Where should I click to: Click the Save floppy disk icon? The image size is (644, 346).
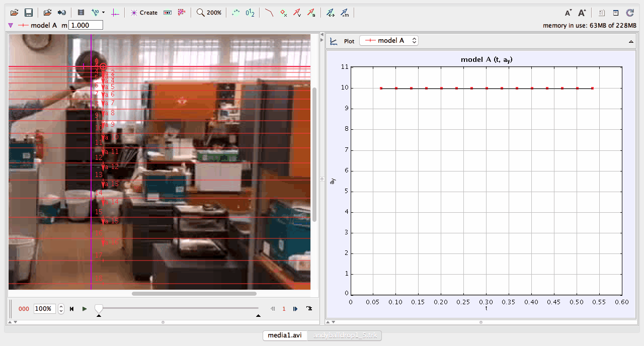[29, 13]
